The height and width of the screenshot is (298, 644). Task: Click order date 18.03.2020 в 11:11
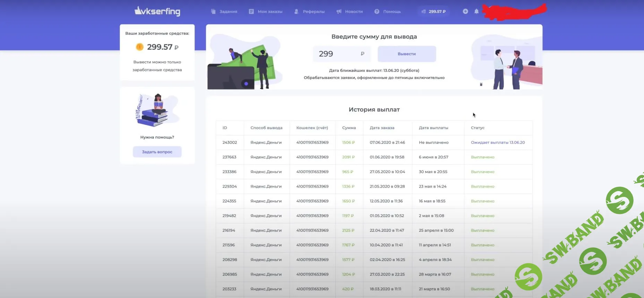coord(385,289)
